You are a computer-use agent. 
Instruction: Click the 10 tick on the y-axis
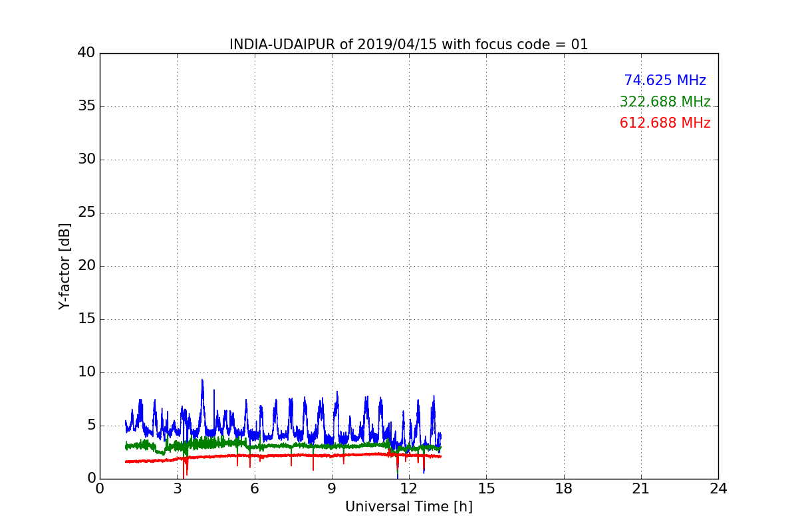[x=86, y=372]
